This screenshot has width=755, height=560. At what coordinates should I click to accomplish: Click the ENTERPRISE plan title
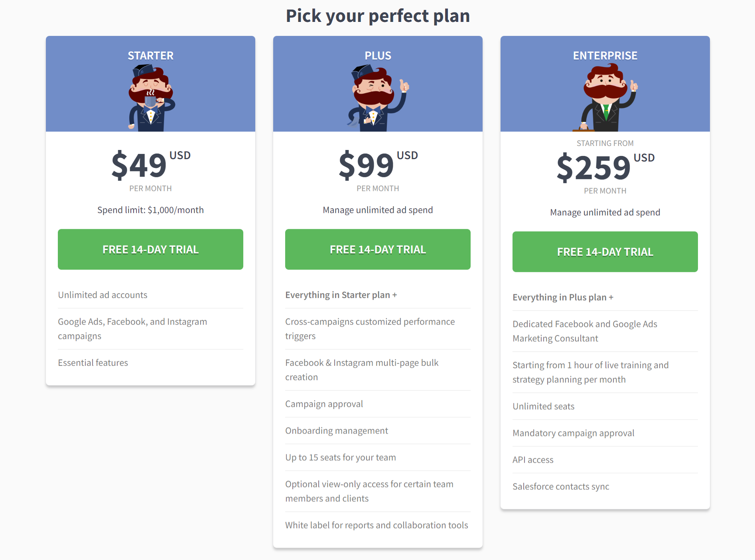(605, 55)
